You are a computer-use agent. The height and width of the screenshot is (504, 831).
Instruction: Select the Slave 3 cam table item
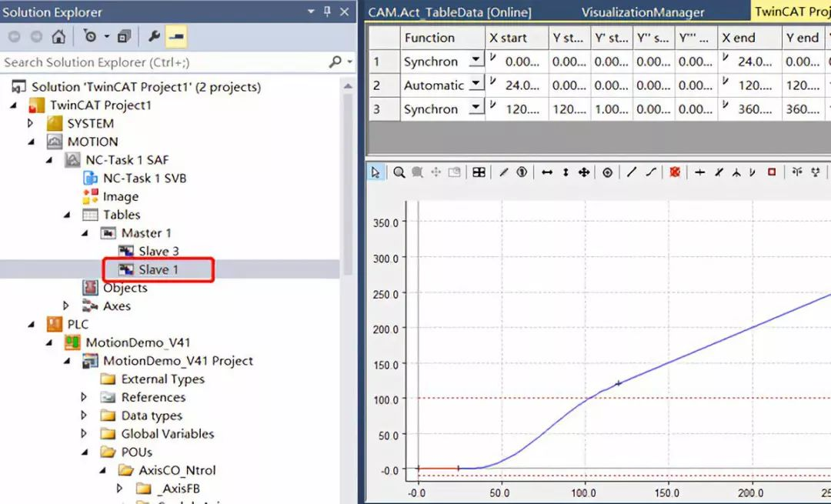[159, 251]
